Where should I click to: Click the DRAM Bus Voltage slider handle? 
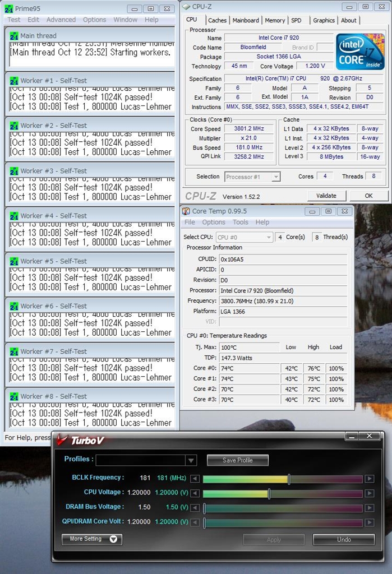(x=205, y=508)
